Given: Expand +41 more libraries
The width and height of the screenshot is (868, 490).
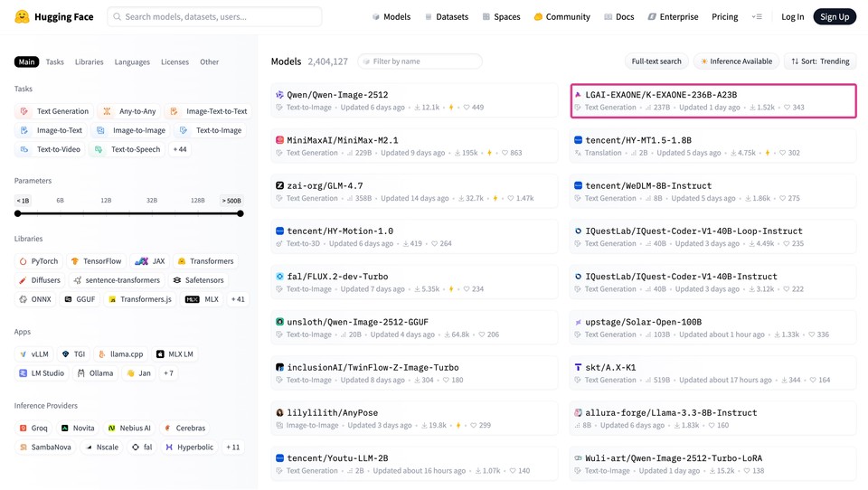Looking at the screenshot, I should coord(238,299).
